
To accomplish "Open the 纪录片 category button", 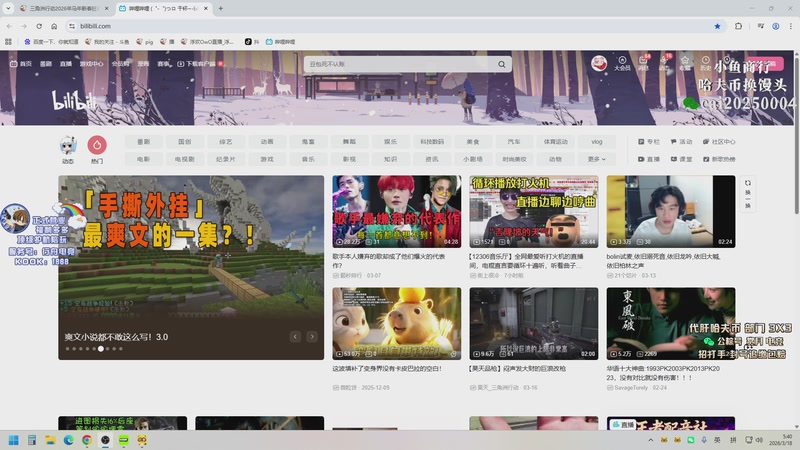I will 226,159.
